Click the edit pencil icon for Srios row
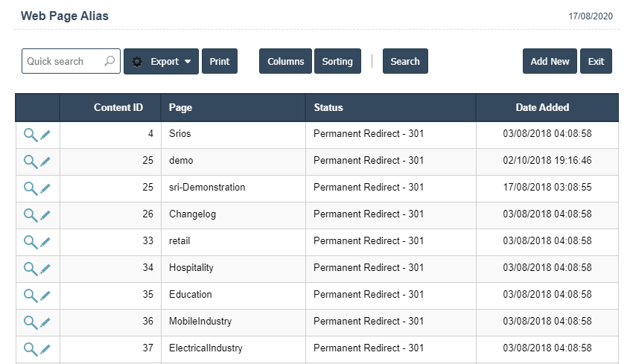The width and height of the screenshot is (633, 364). point(45,135)
